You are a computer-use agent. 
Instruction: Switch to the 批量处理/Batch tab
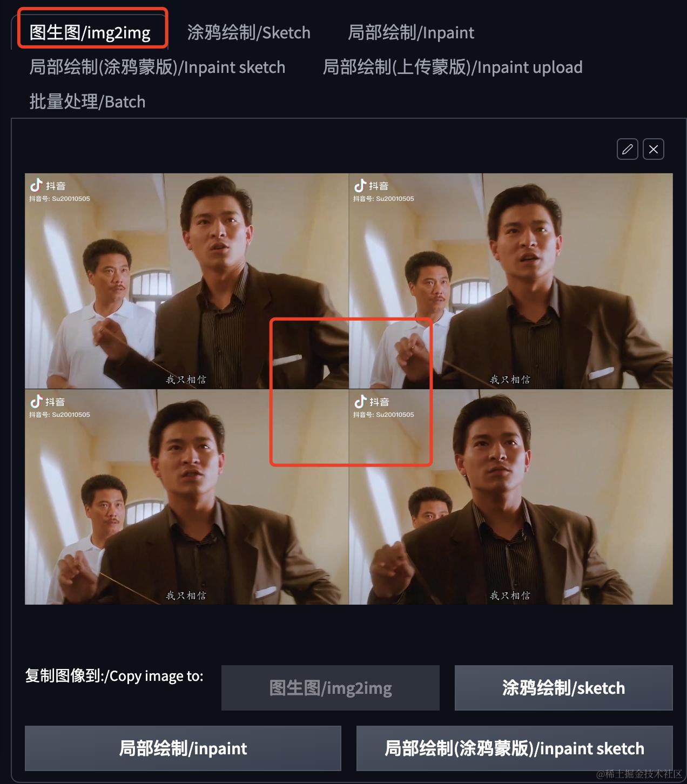(87, 102)
